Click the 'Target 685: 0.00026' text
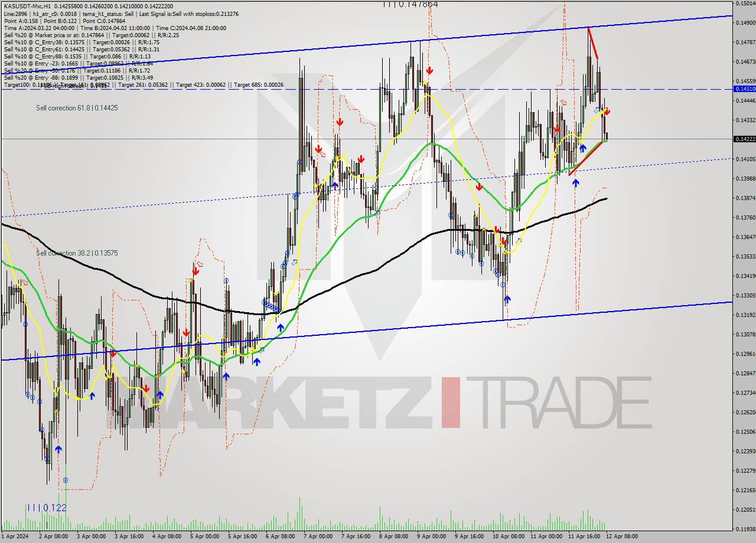756x543 pixels. coord(259,85)
